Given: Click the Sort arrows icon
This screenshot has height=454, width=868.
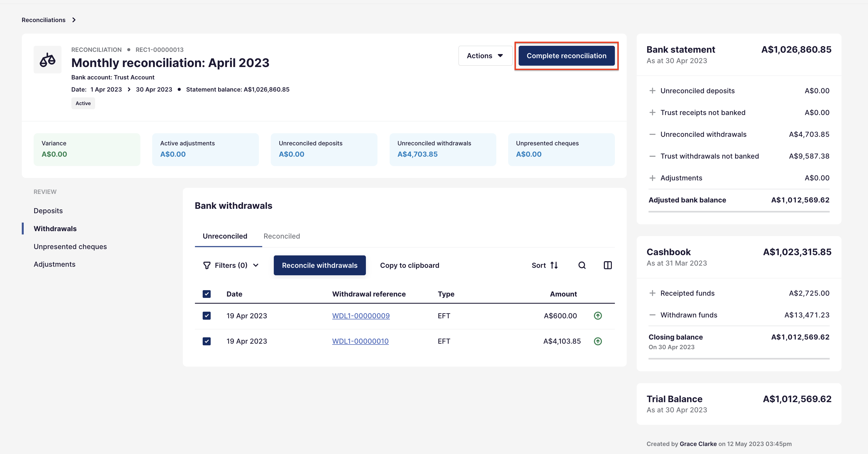Looking at the screenshot, I should [554, 265].
